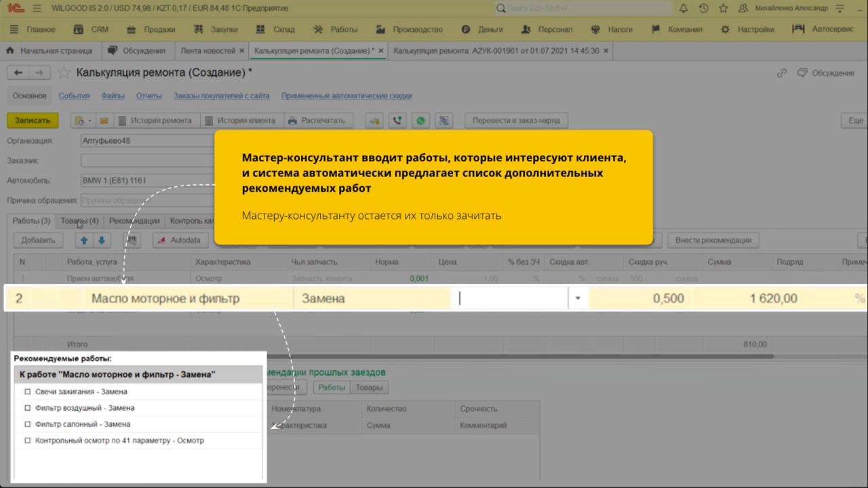Click the email envelope icon in toolbar
Screen dimensions: 868x488
[x=104, y=121]
